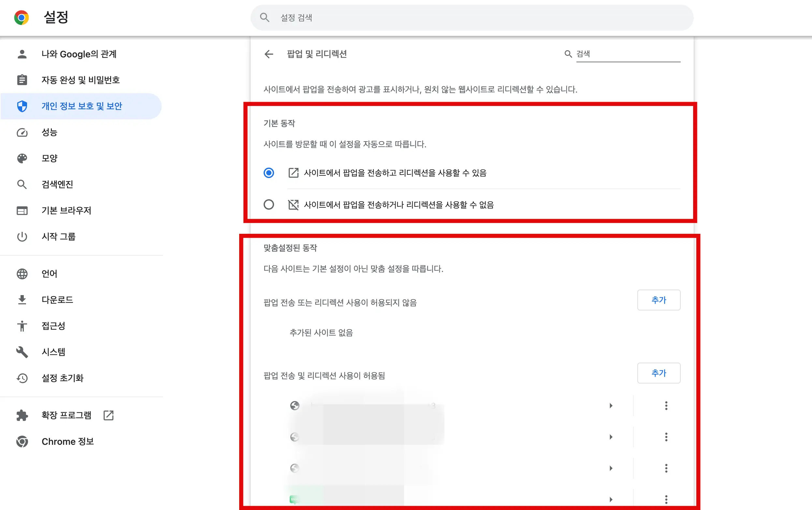Select allow popups and redirects radio button
The height and width of the screenshot is (510, 812).
coord(268,173)
